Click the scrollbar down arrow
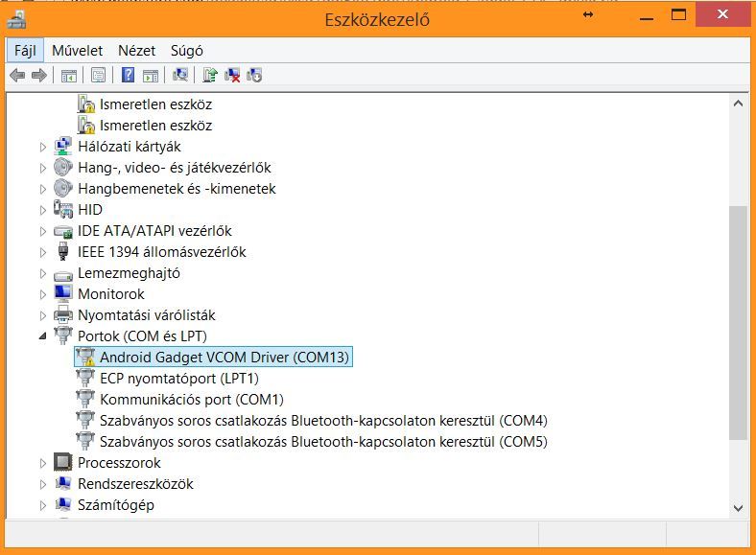Screen dimensions: 756x555 pos(738,508)
